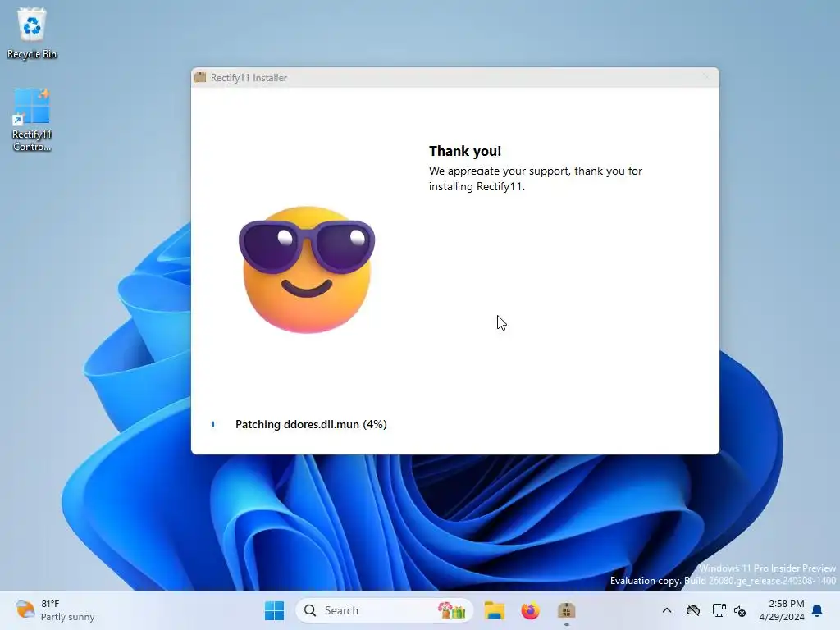Expand the hidden system tray icons chevron
The width and height of the screenshot is (840, 630).
point(666,610)
